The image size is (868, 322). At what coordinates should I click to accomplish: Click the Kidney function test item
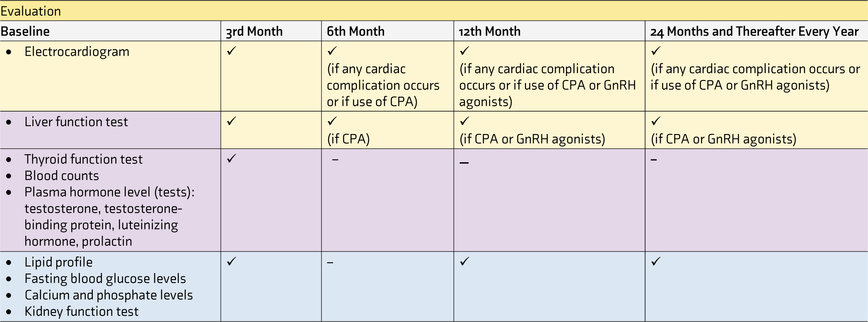[x=81, y=311]
